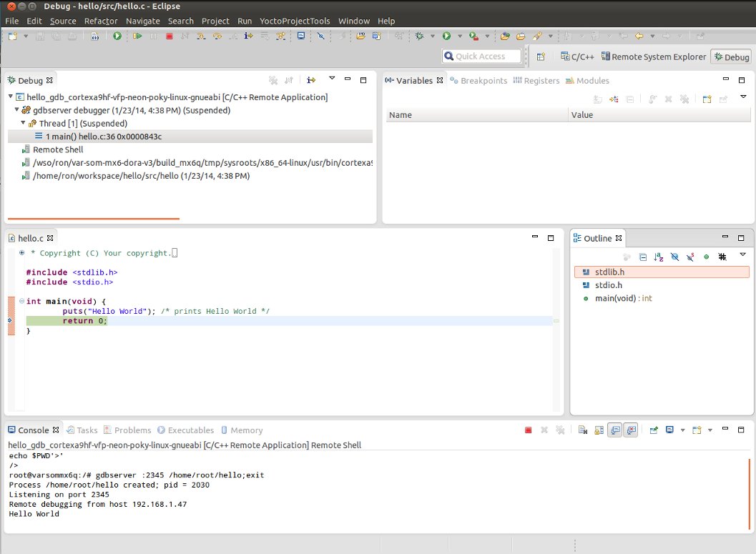Collapse the Thread [1] tree node
The width and height of the screenshot is (756, 554).
click(23, 124)
